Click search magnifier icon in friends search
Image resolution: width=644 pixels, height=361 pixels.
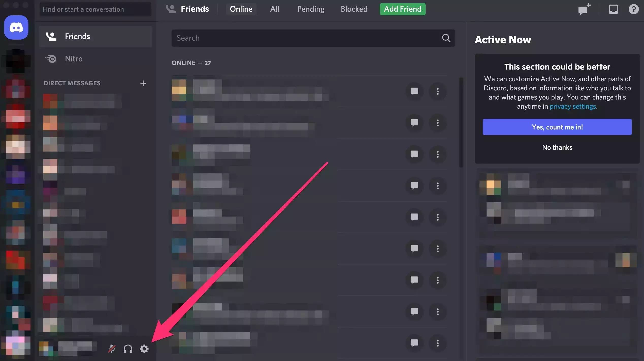[x=446, y=38]
